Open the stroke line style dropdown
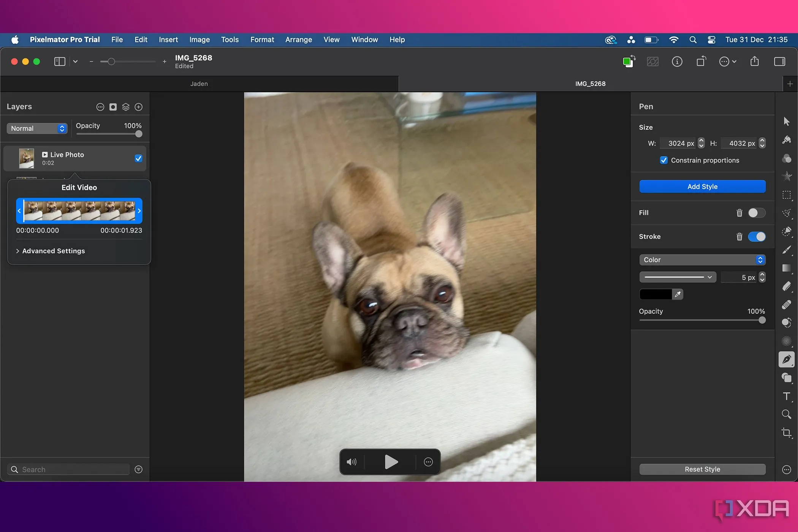 (678, 277)
